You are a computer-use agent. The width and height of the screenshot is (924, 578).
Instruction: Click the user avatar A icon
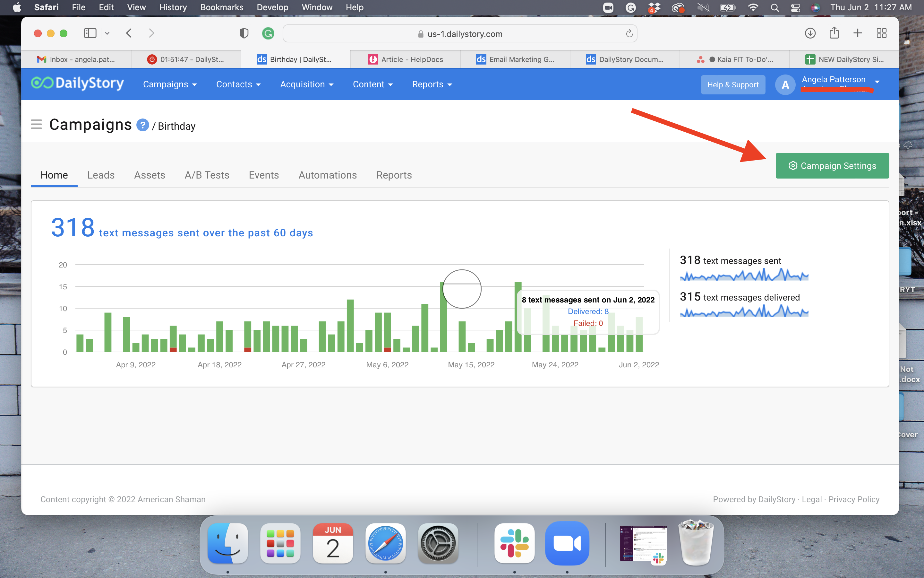point(785,84)
